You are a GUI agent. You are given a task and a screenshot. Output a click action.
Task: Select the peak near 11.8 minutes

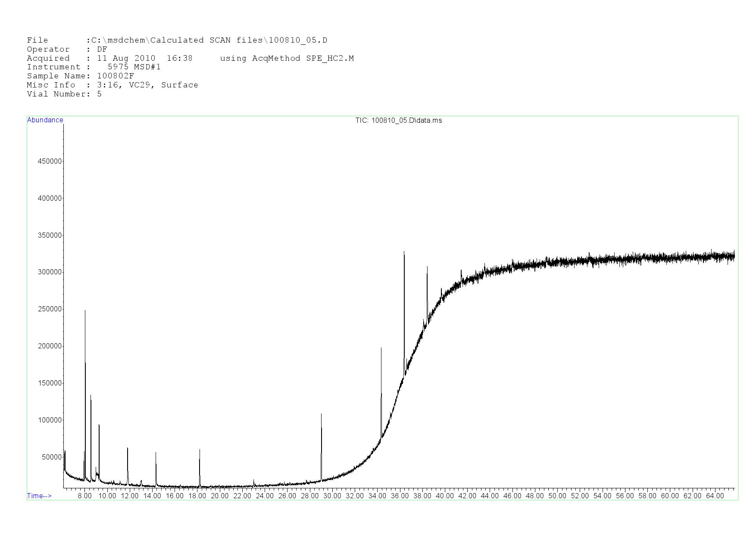point(127,450)
